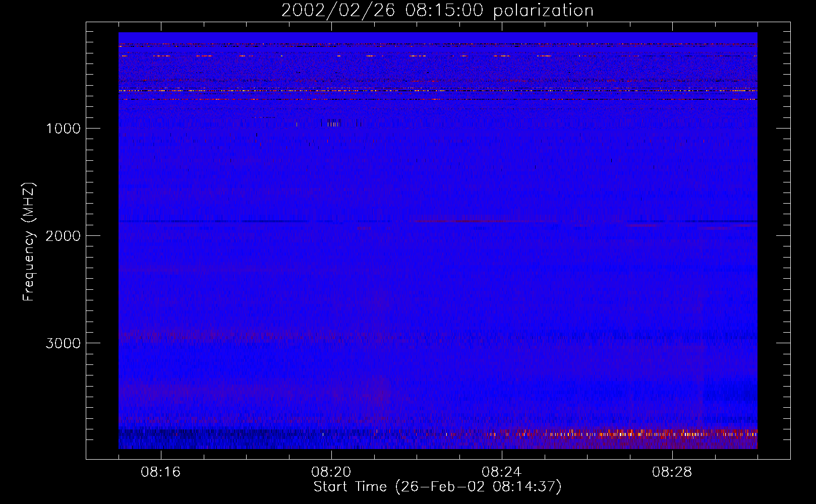Click the 08:20 time tick label
This screenshot has width=816, height=504.
[x=331, y=472]
